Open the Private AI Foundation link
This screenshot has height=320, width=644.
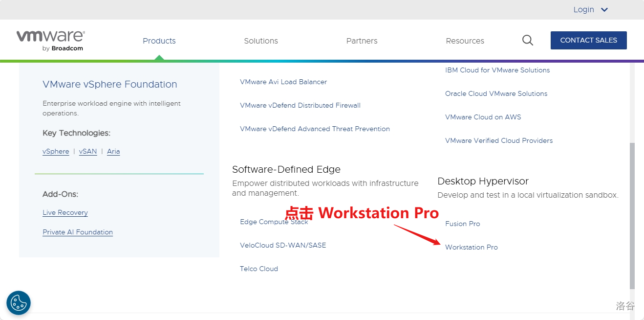tap(78, 232)
